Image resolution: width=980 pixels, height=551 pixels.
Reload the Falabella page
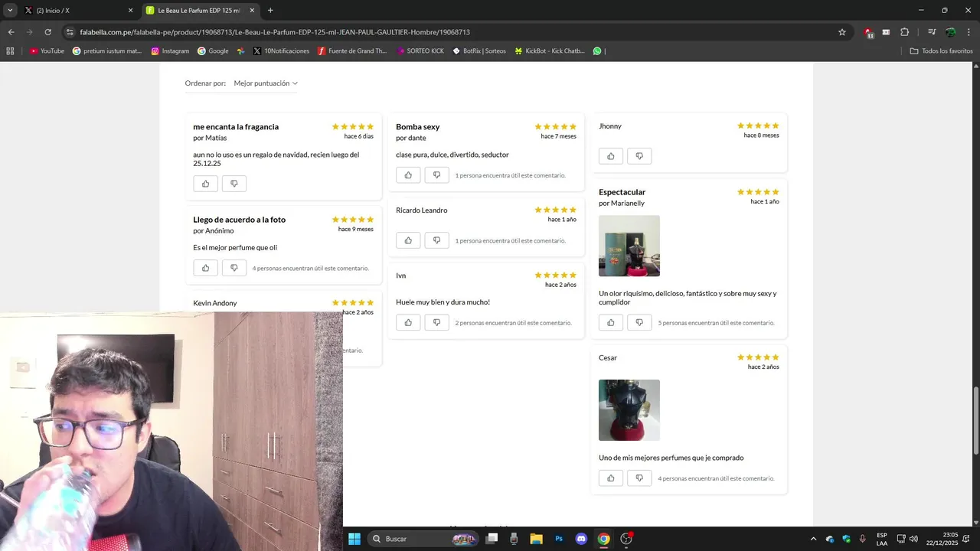point(47,32)
